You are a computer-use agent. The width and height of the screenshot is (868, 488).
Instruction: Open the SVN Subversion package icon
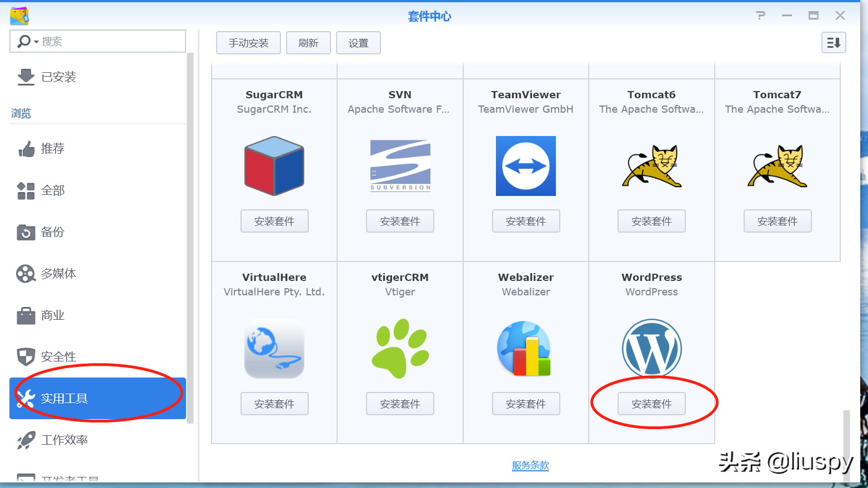tap(400, 166)
